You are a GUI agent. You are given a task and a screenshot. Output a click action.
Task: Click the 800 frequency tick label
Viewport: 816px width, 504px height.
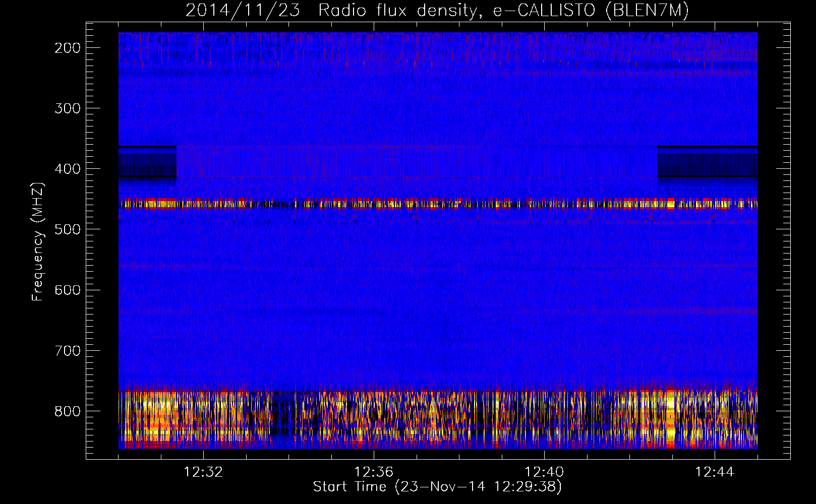point(68,411)
